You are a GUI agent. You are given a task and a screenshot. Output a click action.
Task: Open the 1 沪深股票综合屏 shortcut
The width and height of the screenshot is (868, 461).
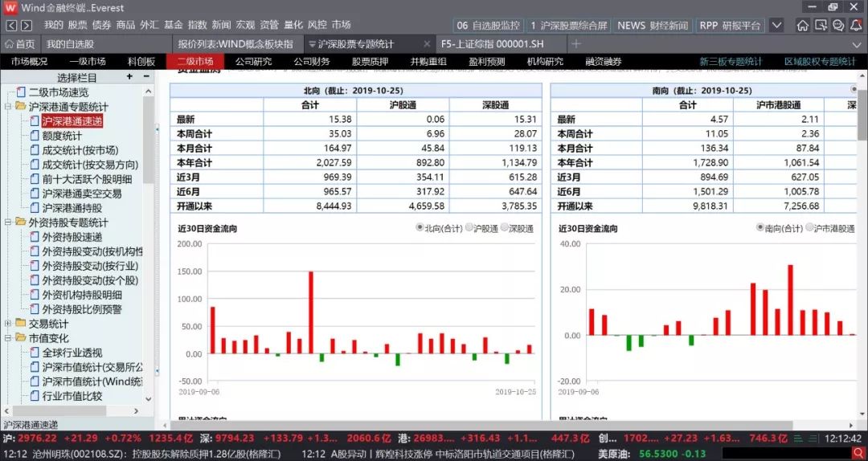(568, 26)
